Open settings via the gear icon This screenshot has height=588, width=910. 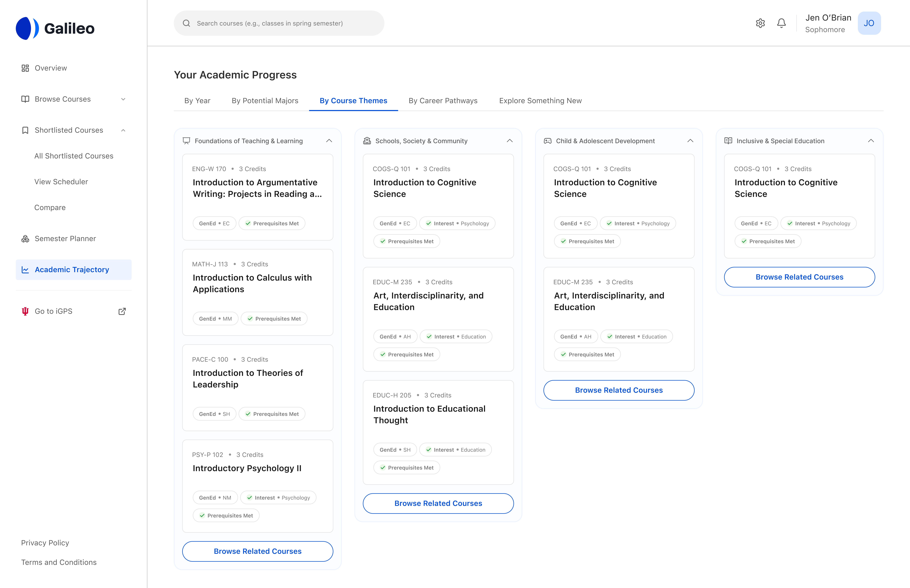[760, 23]
